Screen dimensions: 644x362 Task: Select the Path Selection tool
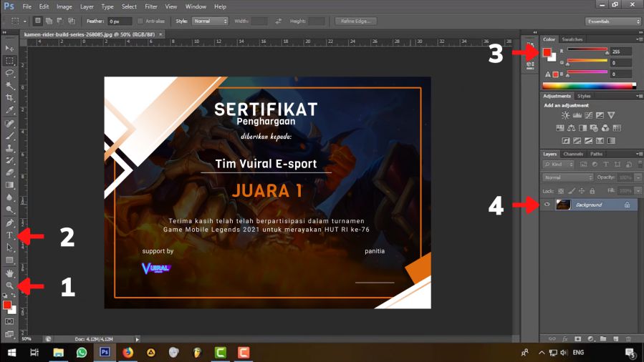pyautogui.click(x=9, y=248)
